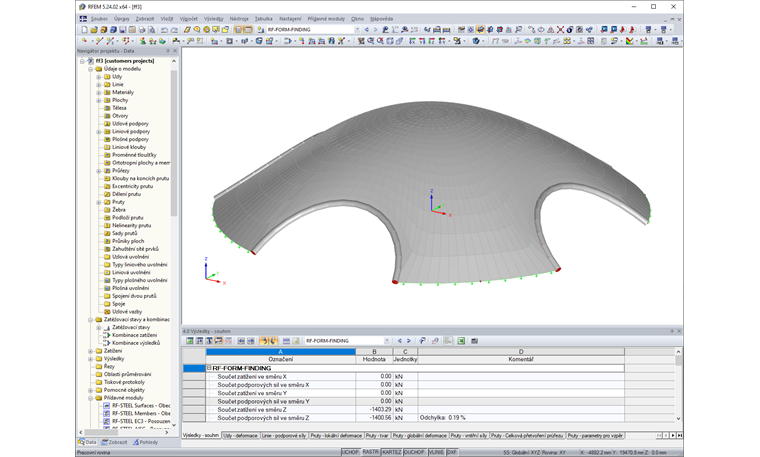Open the RF-FORM-FINDING dropdown in results toolbar
The width and height of the screenshot is (760, 457).
tap(387, 341)
